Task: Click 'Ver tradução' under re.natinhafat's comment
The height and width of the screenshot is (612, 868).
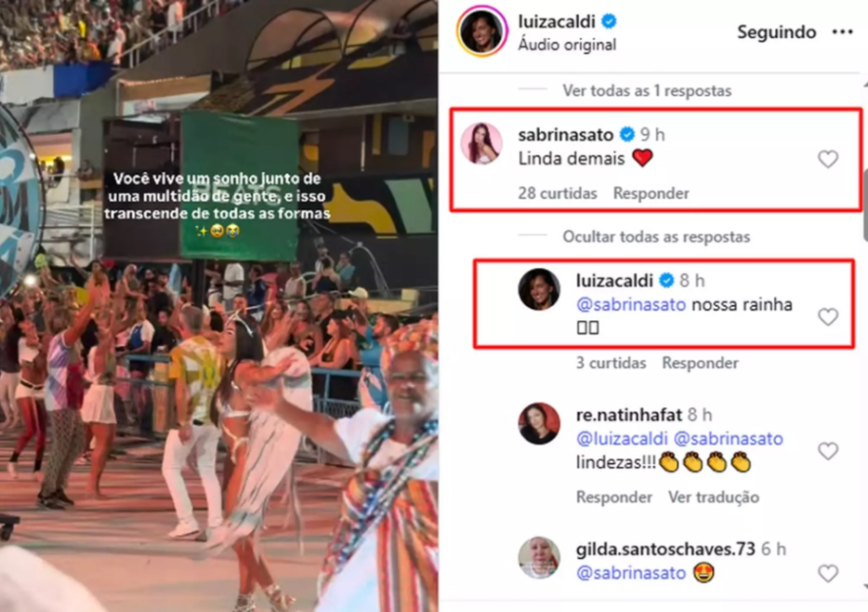Action: 713,496
